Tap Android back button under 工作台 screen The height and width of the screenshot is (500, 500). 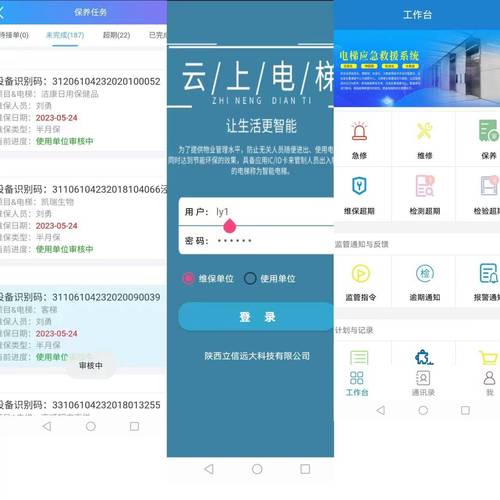[381, 410]
